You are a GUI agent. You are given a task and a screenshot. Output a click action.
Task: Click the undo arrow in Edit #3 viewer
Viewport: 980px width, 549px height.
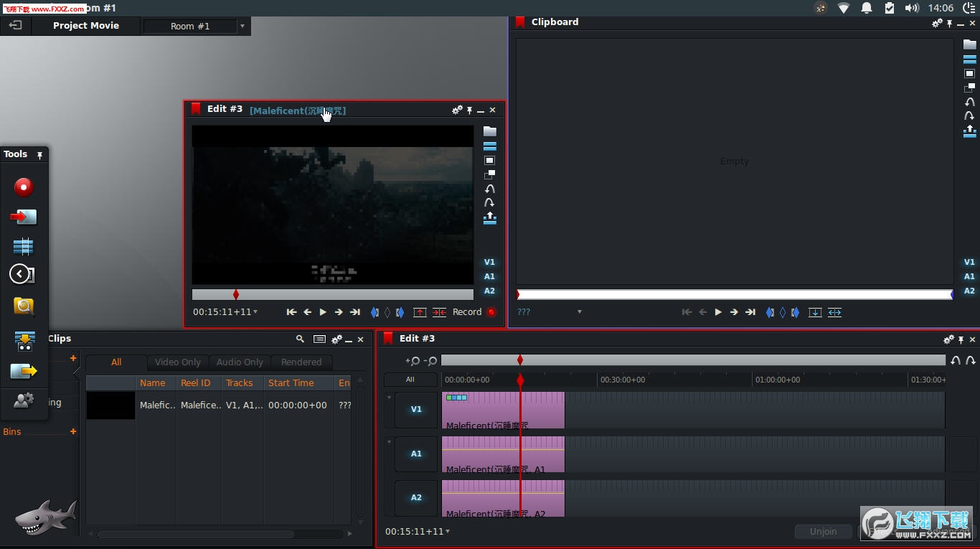(x=490, y=189)
